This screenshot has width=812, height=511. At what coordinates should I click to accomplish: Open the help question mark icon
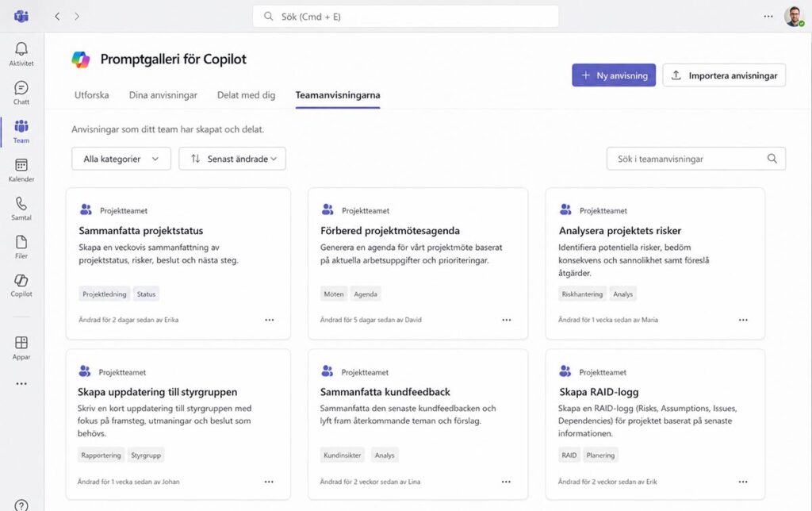coord(21,505)
